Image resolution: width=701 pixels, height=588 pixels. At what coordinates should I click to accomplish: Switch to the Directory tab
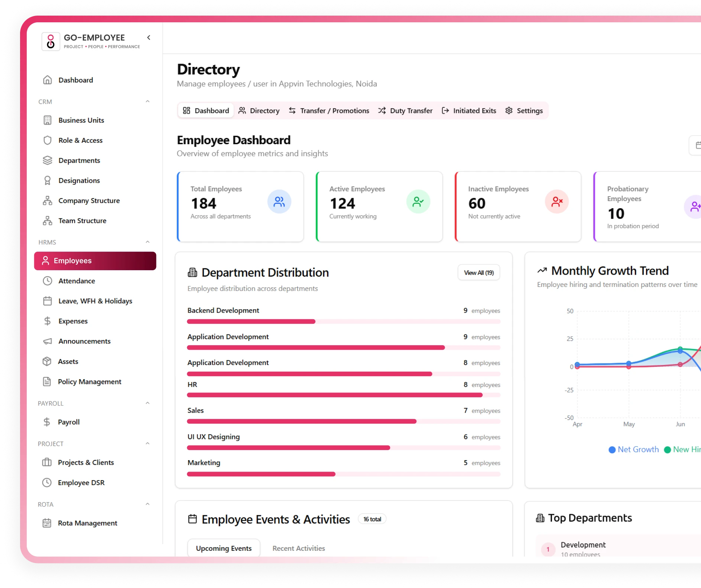pos(259,110)
